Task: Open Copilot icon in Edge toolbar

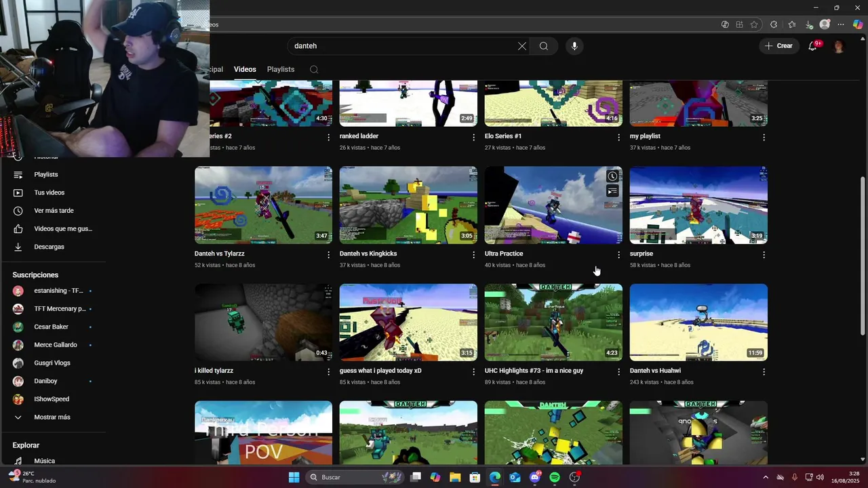Action: point(858,24)
